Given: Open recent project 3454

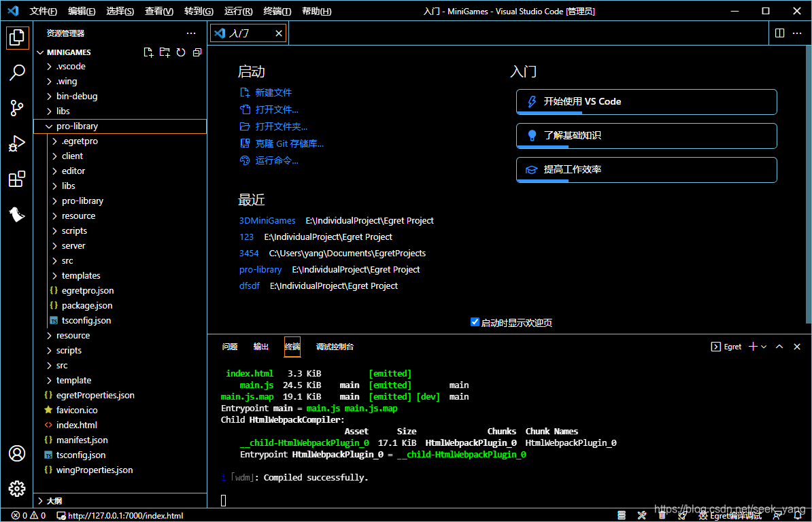Looking at the screenshot, I should click(x=249, y=253).
